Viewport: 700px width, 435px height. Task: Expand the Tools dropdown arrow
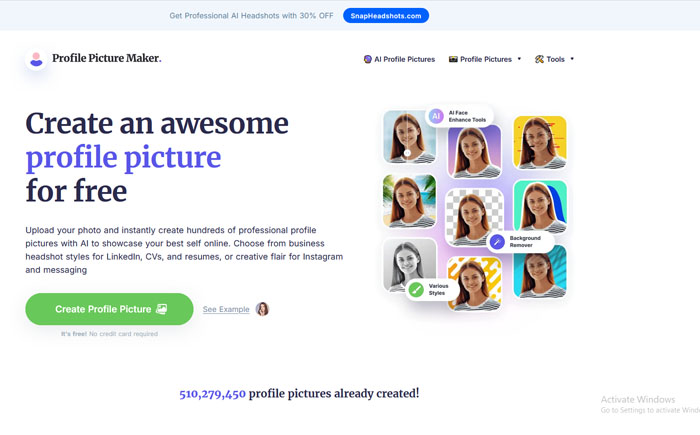click(x=572, y=59)
